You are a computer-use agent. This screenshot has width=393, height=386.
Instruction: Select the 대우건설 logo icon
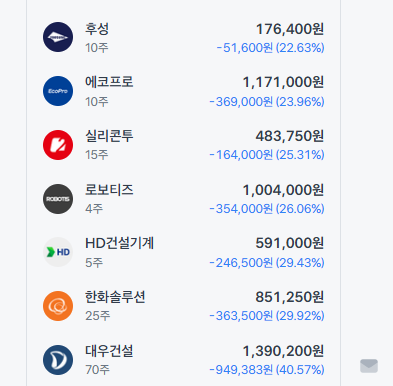pos(58,360)
